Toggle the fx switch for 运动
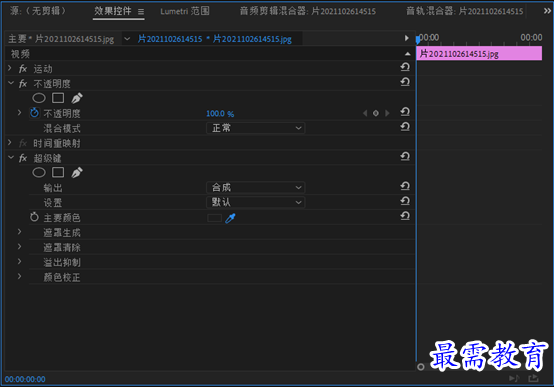This screenshot has height=387, width=554. point(23,69)
